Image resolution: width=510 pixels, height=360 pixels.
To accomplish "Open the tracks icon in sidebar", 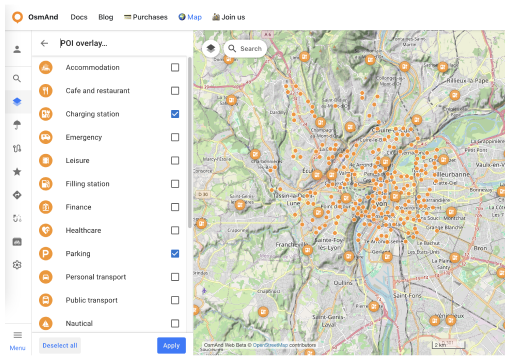I will coord(17,148).
